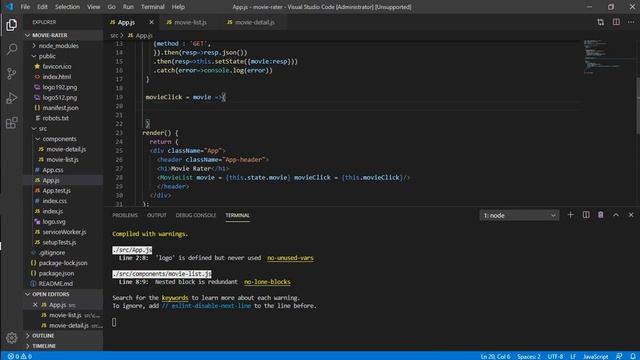Image resolution: width=640 pixels, height=360 pixels.
Task: Maximize the terminal panel size
Action: 616,215
